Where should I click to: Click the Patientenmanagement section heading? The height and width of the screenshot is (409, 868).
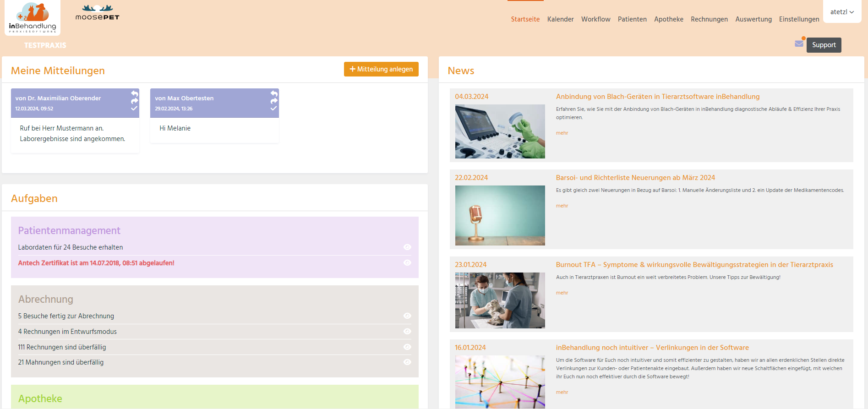click(x=69, y=230)
